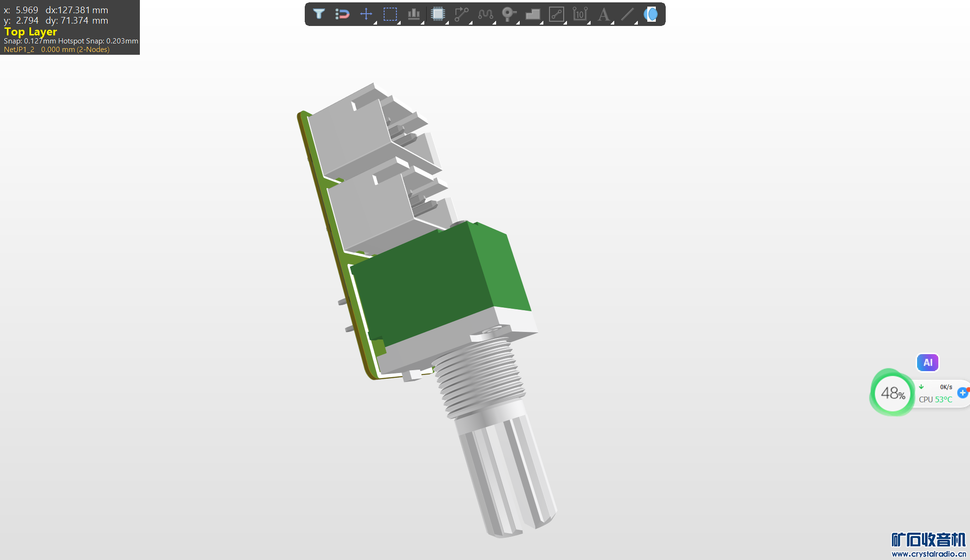
Task: Select the place polygon pour icon
Action: click(x=532, y=14)
